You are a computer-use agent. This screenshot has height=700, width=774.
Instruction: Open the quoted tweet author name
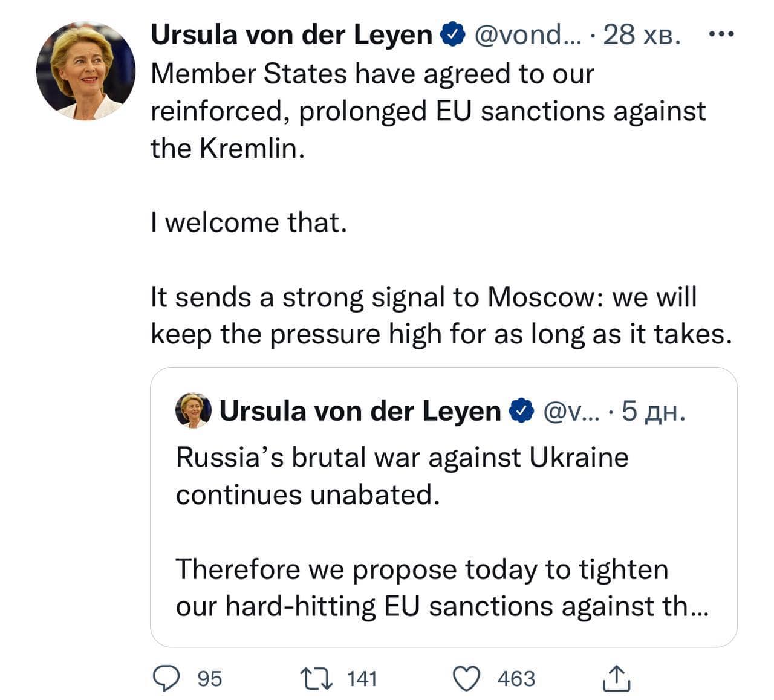pos(360,411)
